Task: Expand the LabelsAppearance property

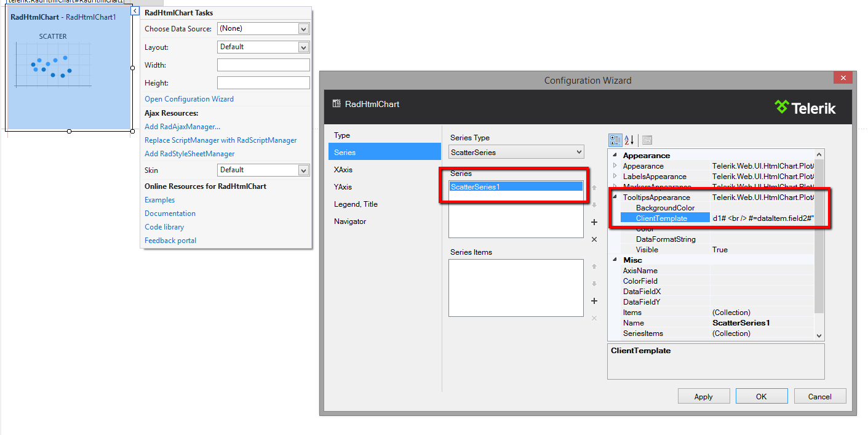Action: coord(615,177)
